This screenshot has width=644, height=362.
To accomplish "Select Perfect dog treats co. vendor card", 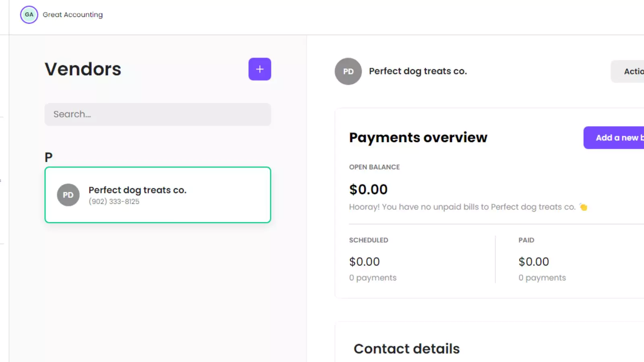I will click(x=158, y=195).
